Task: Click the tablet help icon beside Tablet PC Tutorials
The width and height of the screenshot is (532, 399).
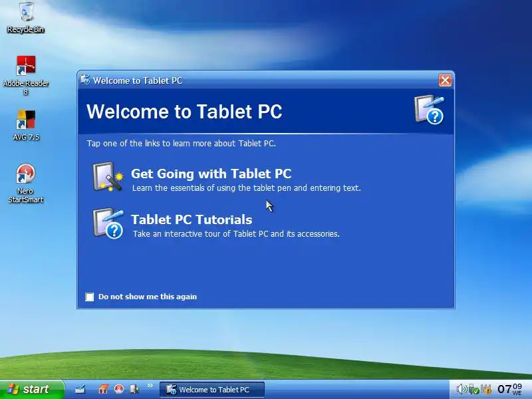Action: point(108,224)
